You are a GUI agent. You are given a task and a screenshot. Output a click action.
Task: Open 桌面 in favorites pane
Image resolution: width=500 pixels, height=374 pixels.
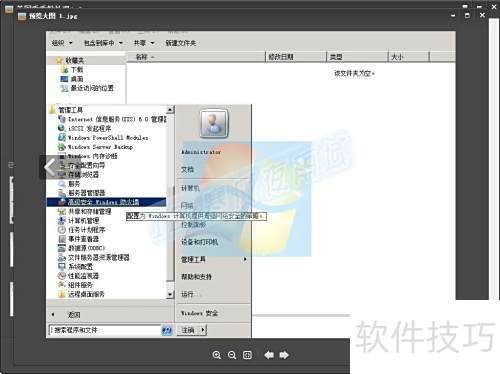tap(77, 79)
